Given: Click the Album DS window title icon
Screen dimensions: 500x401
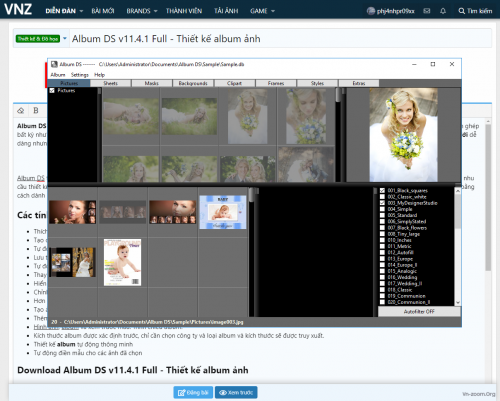Looking at the screenshot, I should (x=54, y=64).
